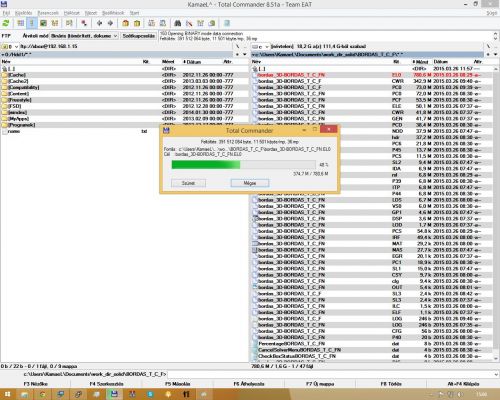This screenshot has width=500, height=400.
Task: Click the left panel ftp address path text
Action: click(49, 46)
